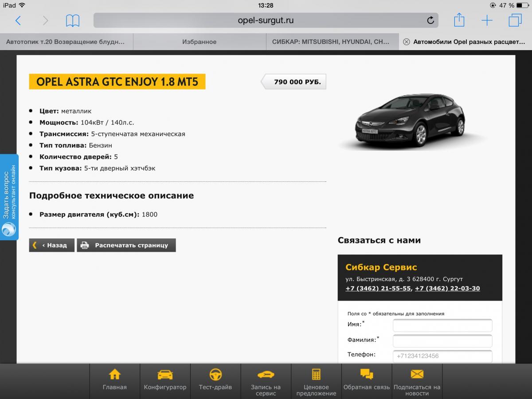532x399 pixels.
Task: Show all tabs overview icon
Action: click(515, 20)
